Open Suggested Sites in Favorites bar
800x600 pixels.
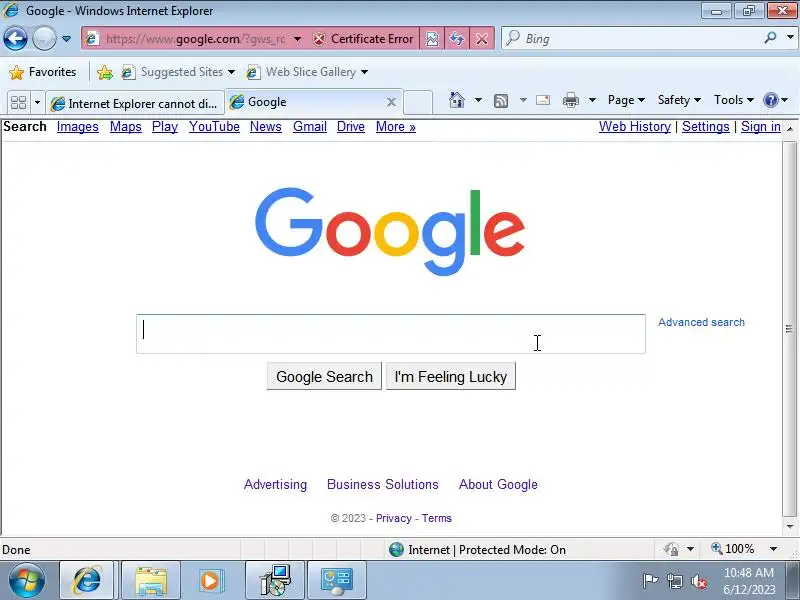pyautogui.click(x=179, y=72)
